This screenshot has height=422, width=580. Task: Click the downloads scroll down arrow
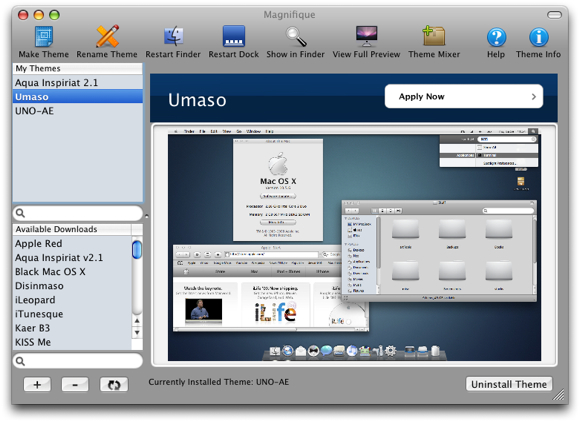tap(137, 332)
